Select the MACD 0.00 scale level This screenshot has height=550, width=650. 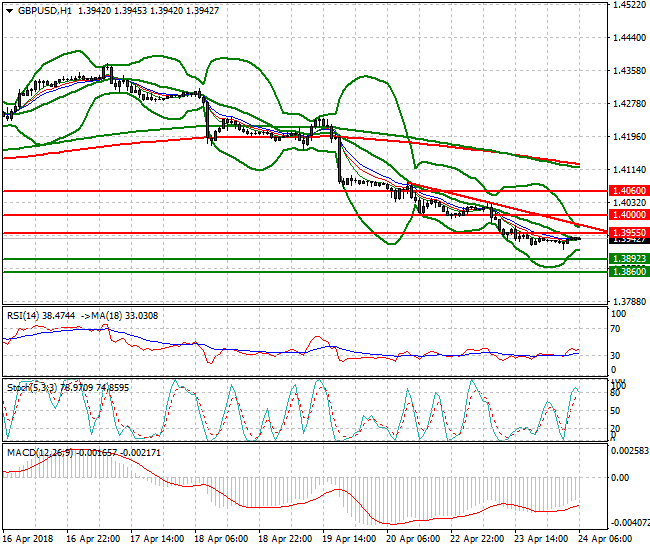[620, 477]
